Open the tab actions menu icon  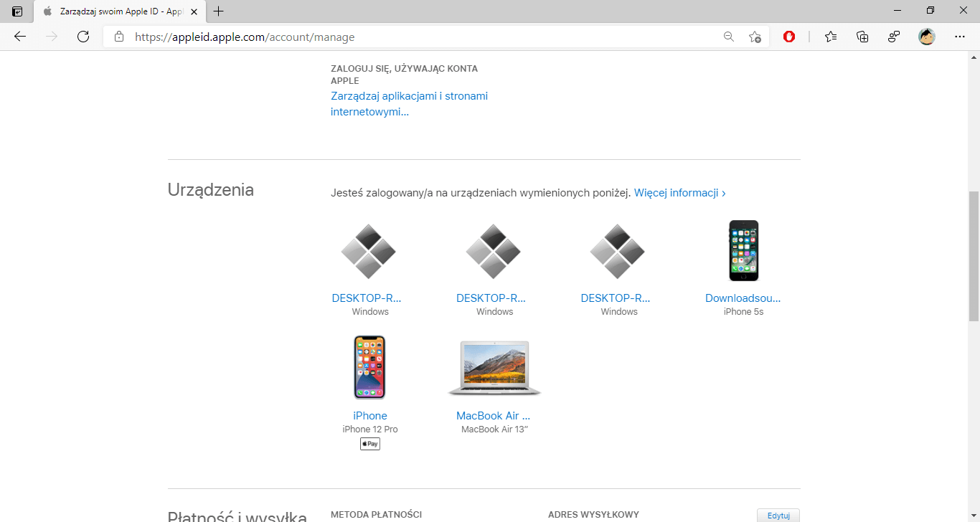[17, 11]
